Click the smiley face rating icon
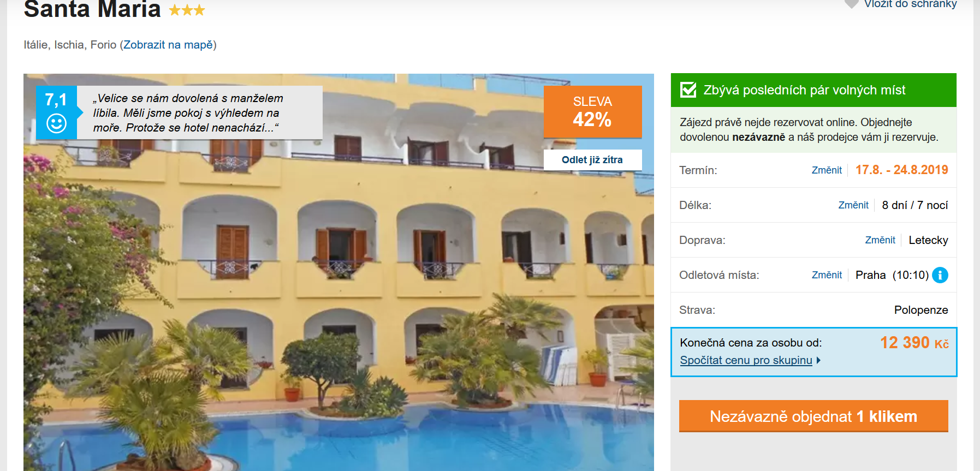Viewport: 980px width, 471px height. coord(56,123)
